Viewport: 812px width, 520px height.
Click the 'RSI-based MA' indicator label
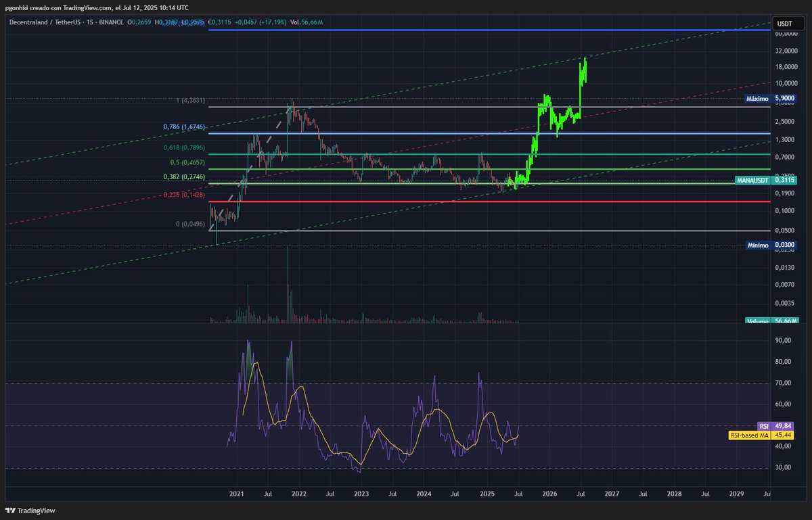[749, 435]
